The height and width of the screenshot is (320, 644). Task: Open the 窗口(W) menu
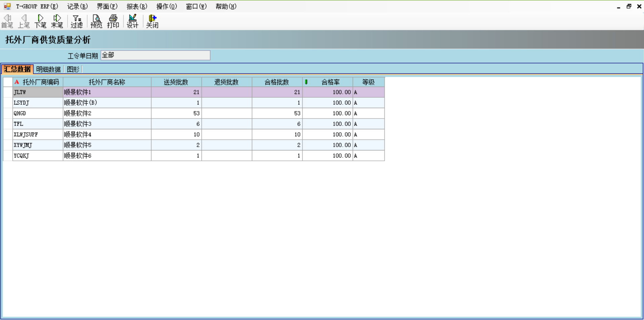point(196,6)
